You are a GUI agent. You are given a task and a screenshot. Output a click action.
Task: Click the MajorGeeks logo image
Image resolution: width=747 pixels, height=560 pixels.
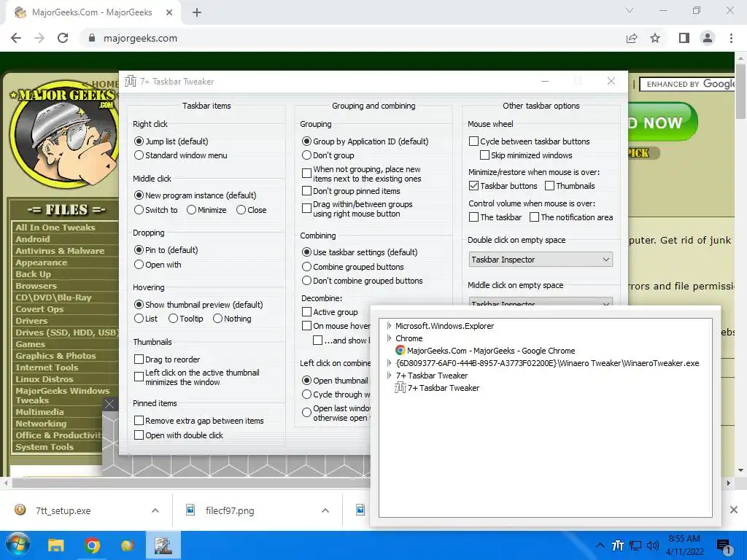(63, 134)
